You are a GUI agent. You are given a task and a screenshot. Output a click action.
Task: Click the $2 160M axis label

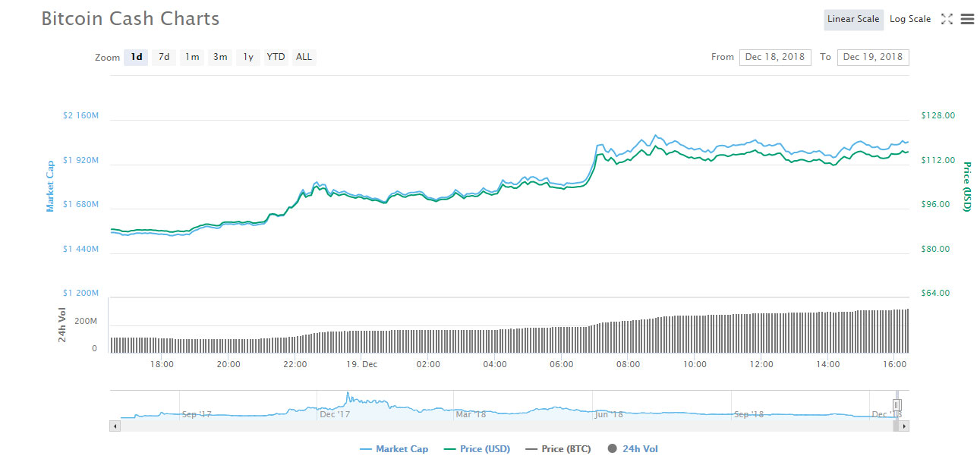tap(80, 116)
